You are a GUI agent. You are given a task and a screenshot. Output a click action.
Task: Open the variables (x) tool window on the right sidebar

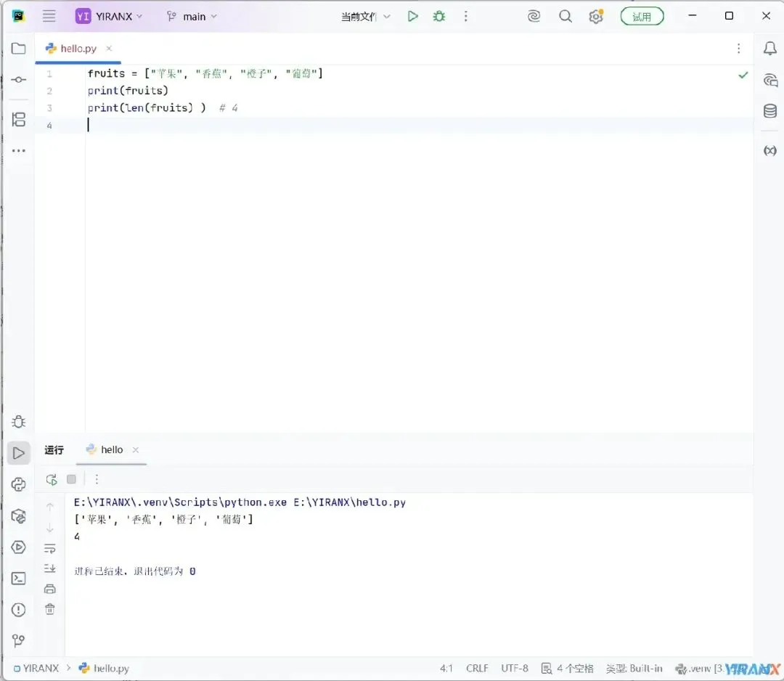point(770,150)
